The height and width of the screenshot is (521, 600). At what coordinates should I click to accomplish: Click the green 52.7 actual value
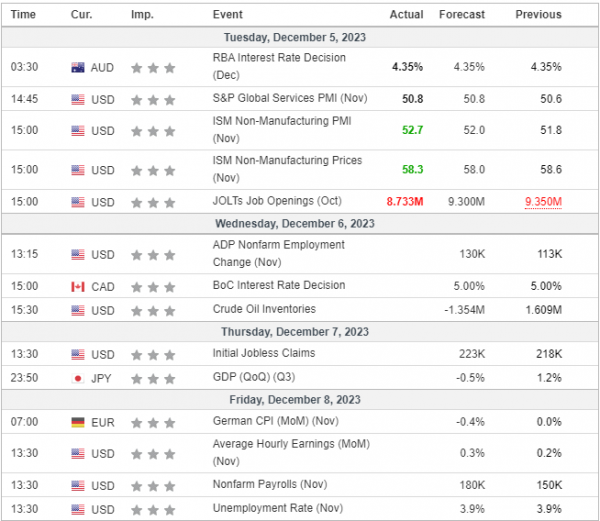point(411,130)
